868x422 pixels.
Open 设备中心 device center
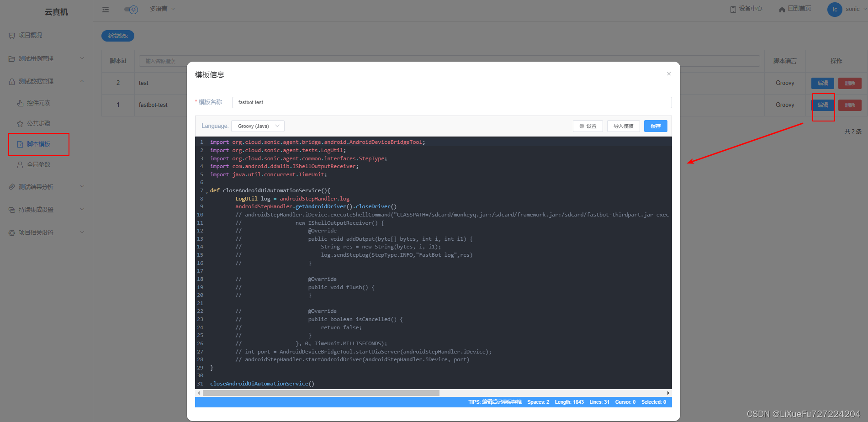tap(746, 9)
